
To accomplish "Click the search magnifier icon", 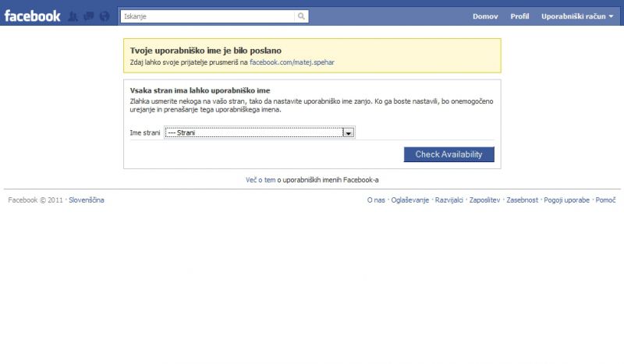I will coord(301,16).
